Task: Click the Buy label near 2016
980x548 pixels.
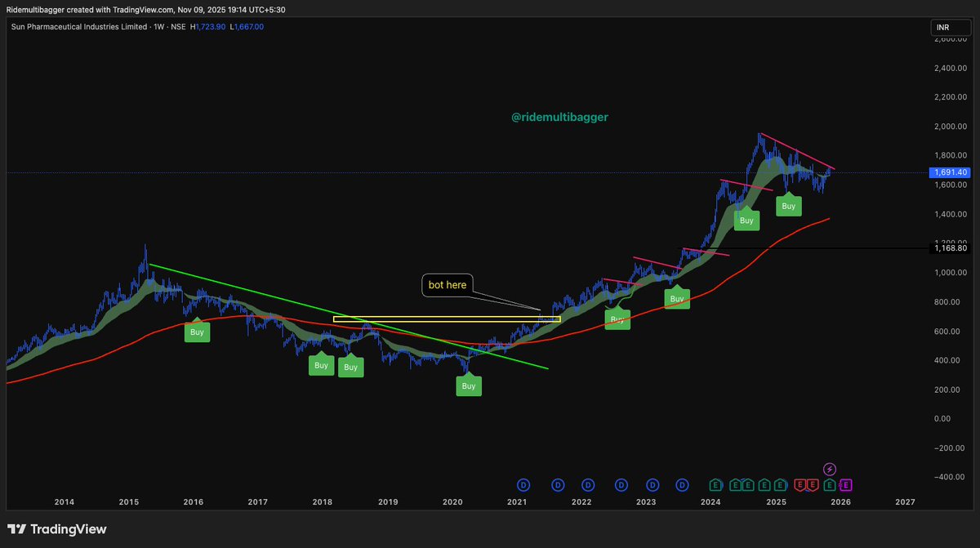Action: (x=197, y=332)
